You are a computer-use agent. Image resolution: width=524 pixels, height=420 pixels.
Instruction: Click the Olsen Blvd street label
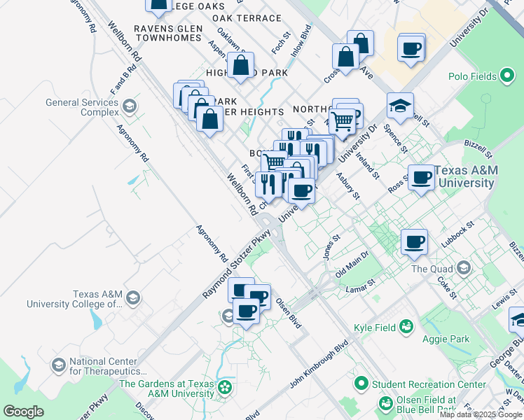[289, 313]
